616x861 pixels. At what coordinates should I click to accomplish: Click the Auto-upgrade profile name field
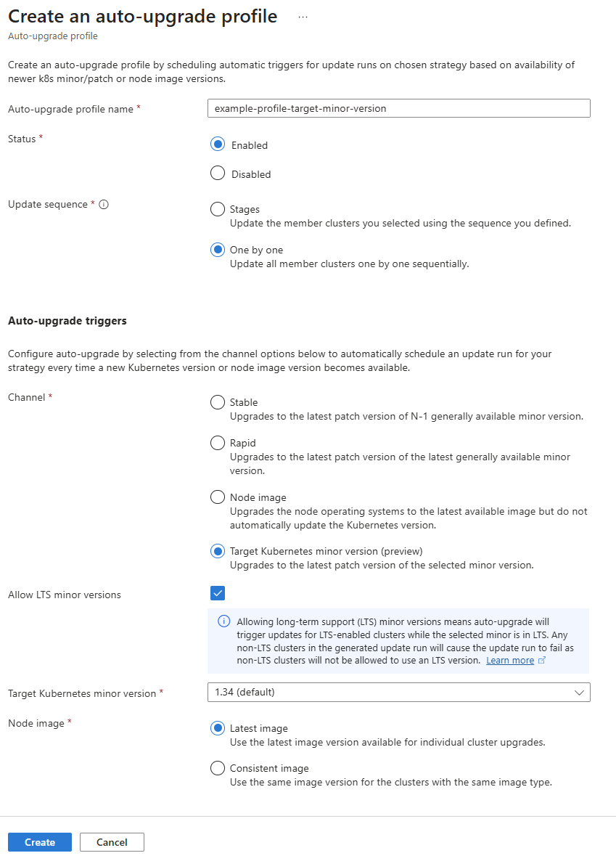398,108
